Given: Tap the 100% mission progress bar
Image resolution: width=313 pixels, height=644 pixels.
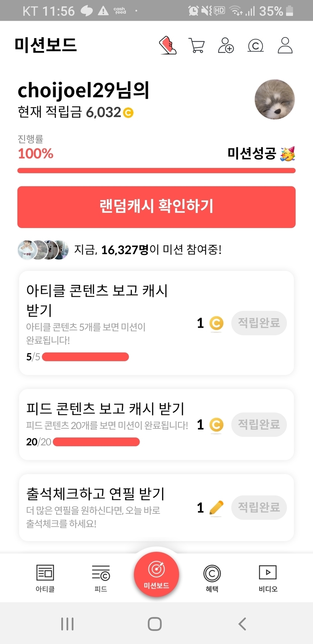Looking at the screenshot, I should [156, 171].
